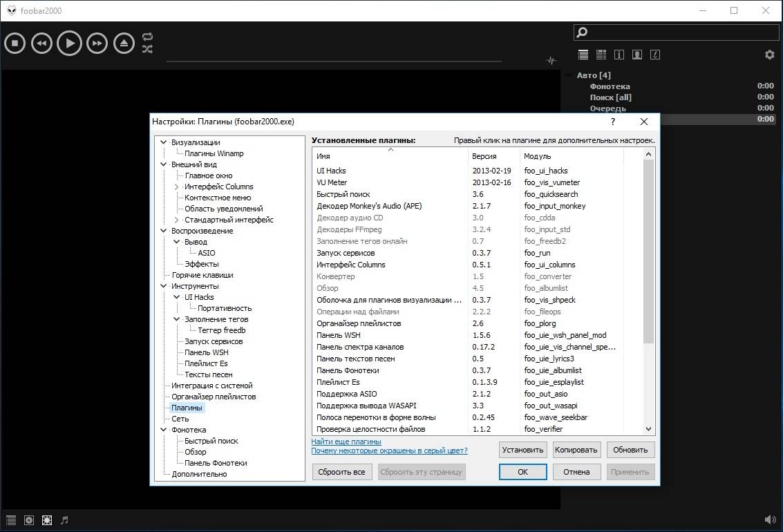Sort plugins by Модуль column header
Screen dimensions: 783x532
tap(572, 155)
